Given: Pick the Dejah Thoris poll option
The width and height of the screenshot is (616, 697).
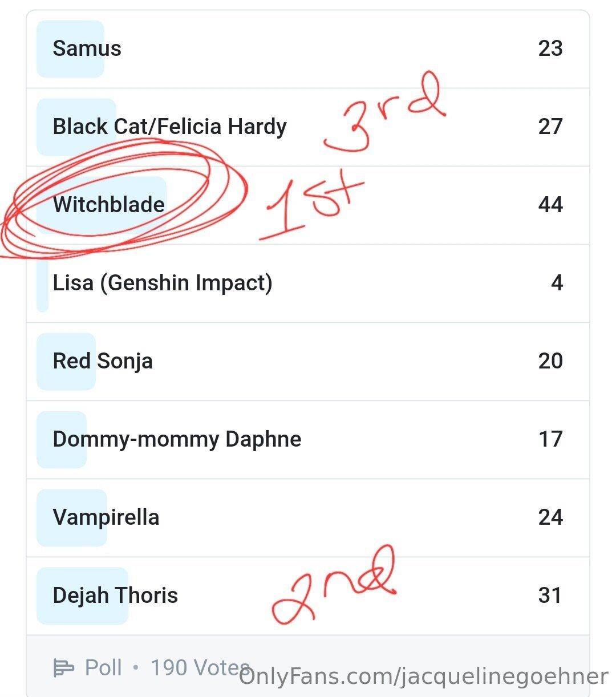Looking at the screenshot, I should 115,595.
